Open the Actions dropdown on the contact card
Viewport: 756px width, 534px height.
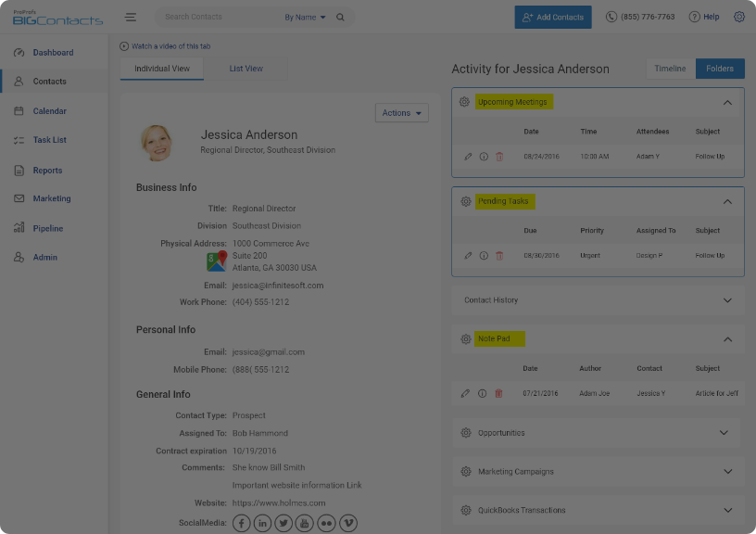click(x=401, y=112)
